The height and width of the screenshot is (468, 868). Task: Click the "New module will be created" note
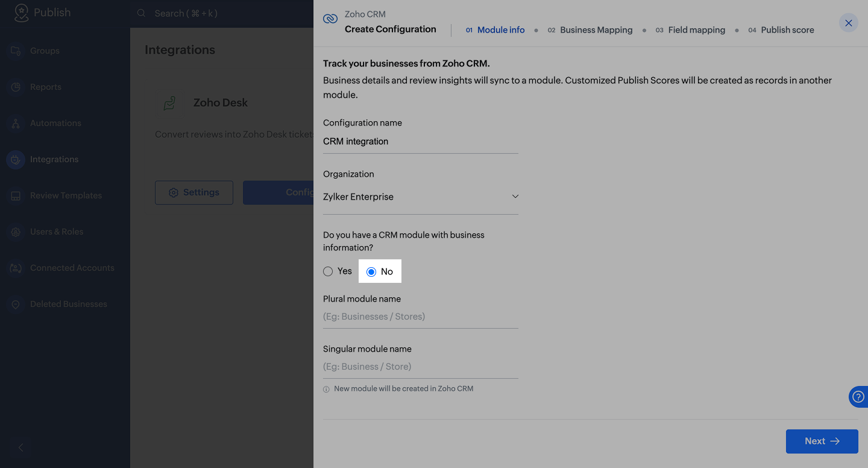coord(404,389)
